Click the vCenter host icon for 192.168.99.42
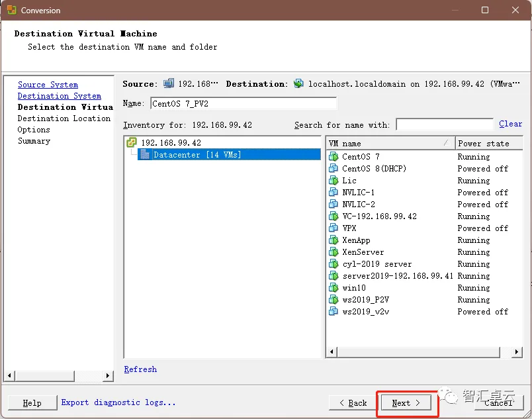532x419 pixels. (x=132, y=142)
